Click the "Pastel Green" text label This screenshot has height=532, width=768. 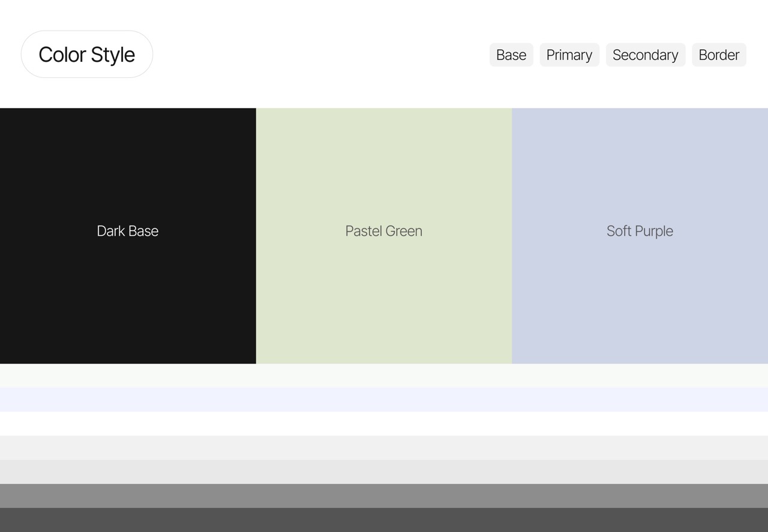(x=384, y=231)
